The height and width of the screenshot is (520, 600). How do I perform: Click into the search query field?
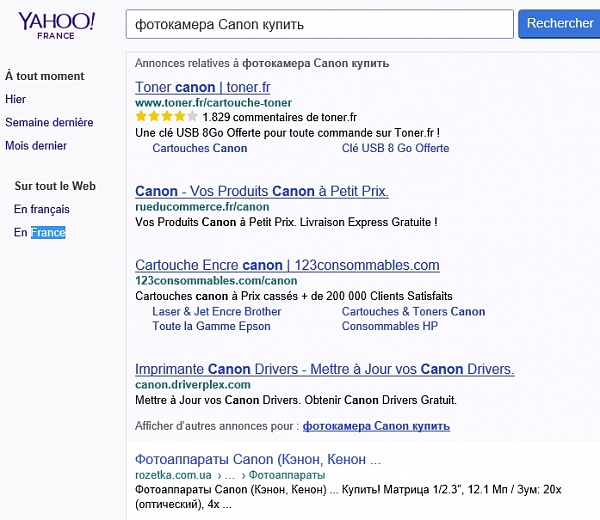click(320, 24)
